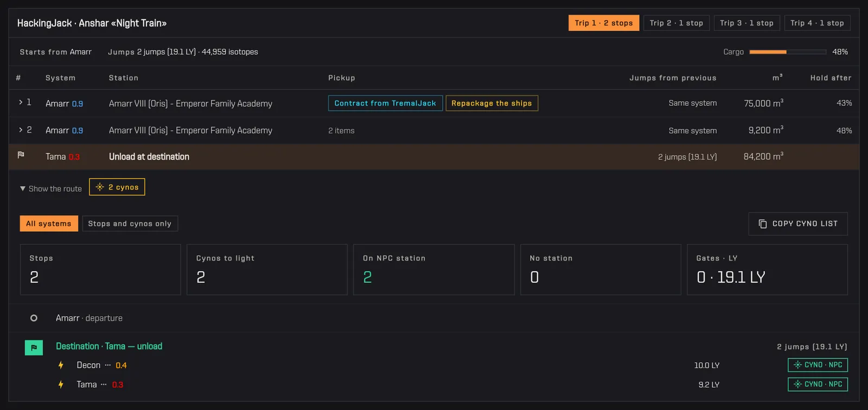This screenshot has height=410, width=868.
Task: Click the 10.0 LY distance for Decon
Action: 707,365
